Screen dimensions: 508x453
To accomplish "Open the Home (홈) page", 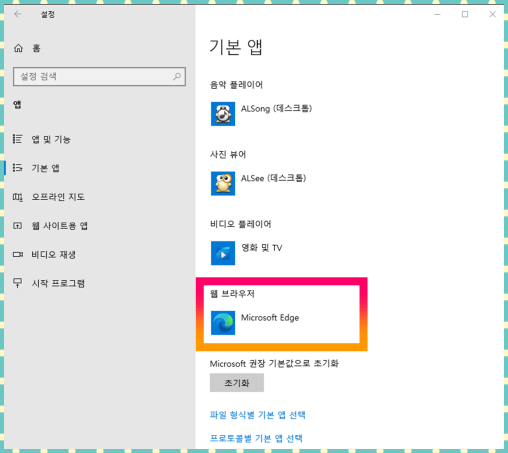I will coord(36,48).
